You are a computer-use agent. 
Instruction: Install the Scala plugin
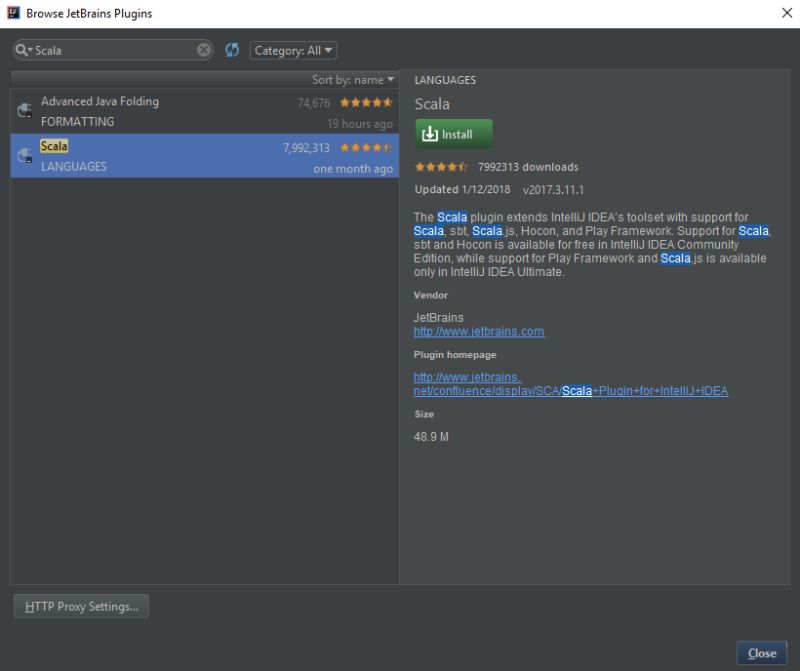[453, 132]
